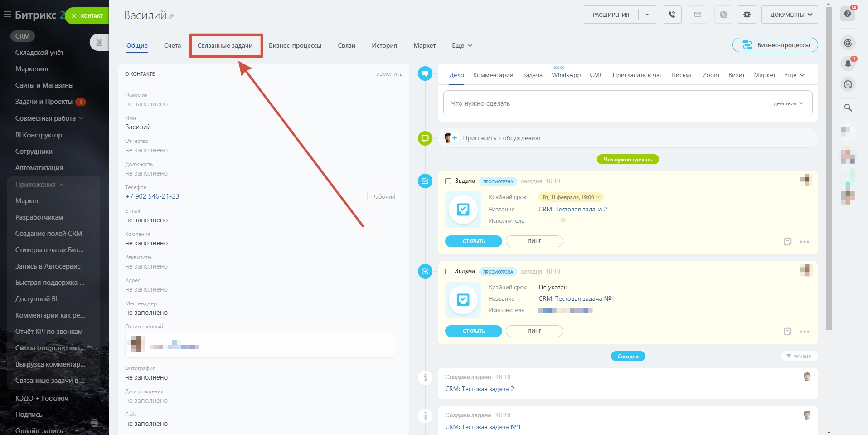Click изменить in О контакте section
868x435 pixels.
(x=389, y=74)
